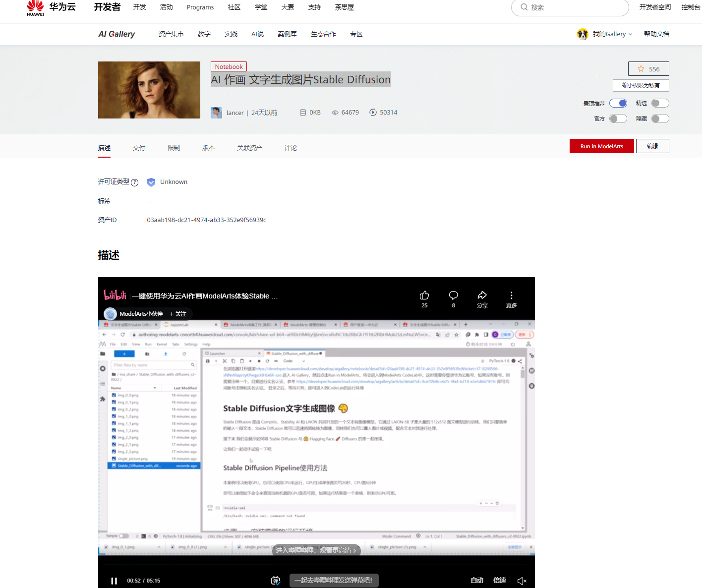Viewport: 702px width, 588px height.
Task: Click the storage size database icon
Action: pyautogui.click(x=303, y=113)
